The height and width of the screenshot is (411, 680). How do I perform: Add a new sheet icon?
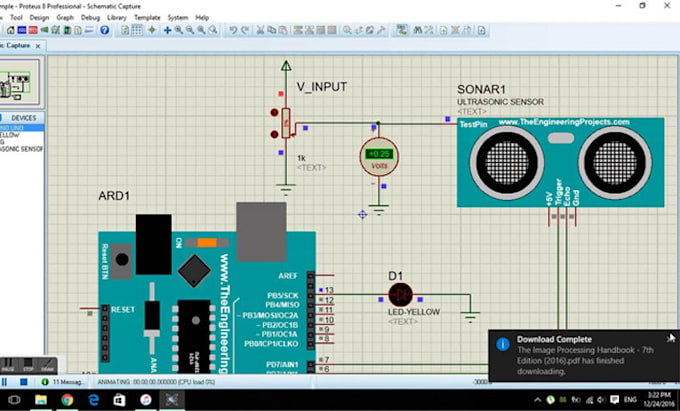click(x=443, y=30)
